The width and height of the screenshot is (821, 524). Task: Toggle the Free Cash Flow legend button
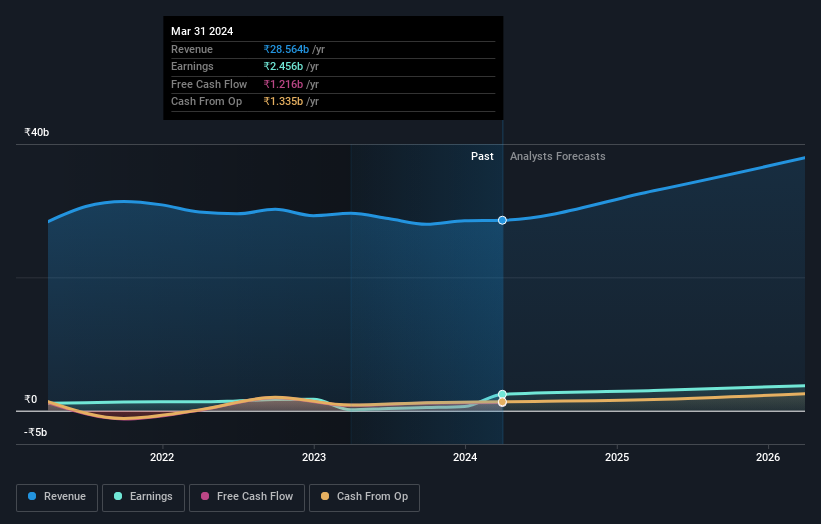[247, 497]
